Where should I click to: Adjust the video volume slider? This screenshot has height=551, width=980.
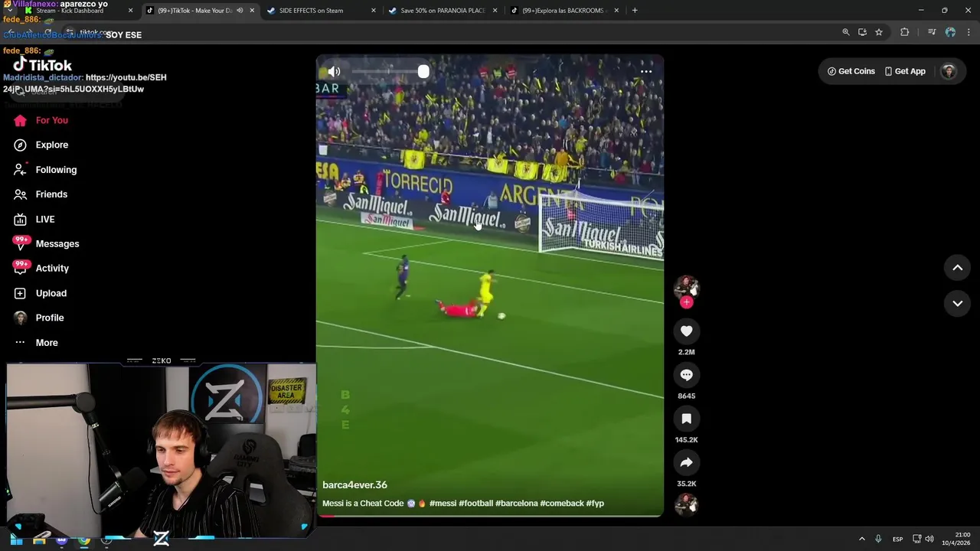389,72
